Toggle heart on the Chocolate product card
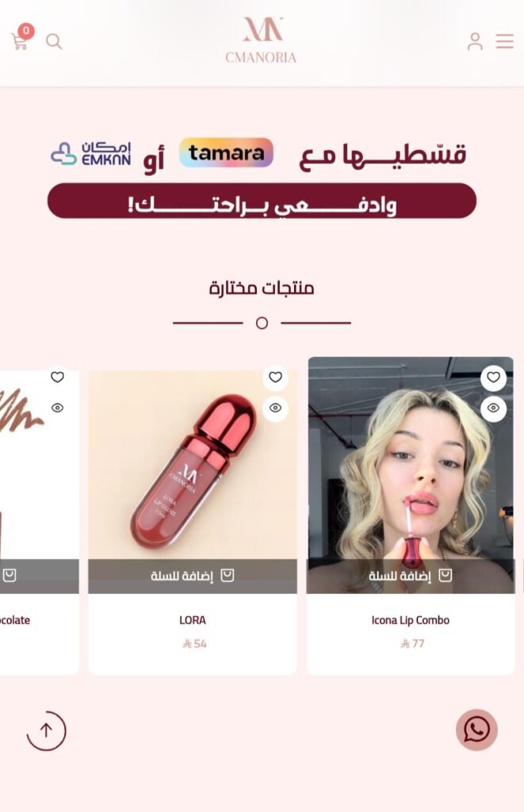Screen dimensions: 524x812 (58, 377)
